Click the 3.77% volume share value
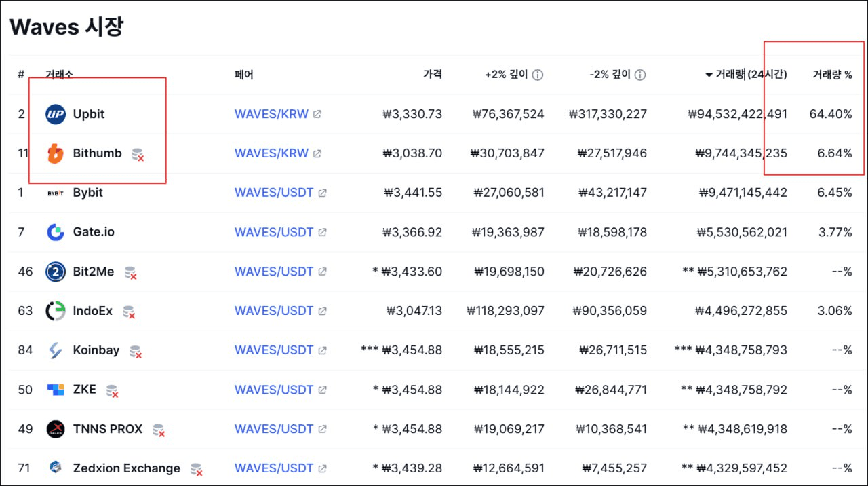Viewport: 868px width, 486px height. (835, 232)
